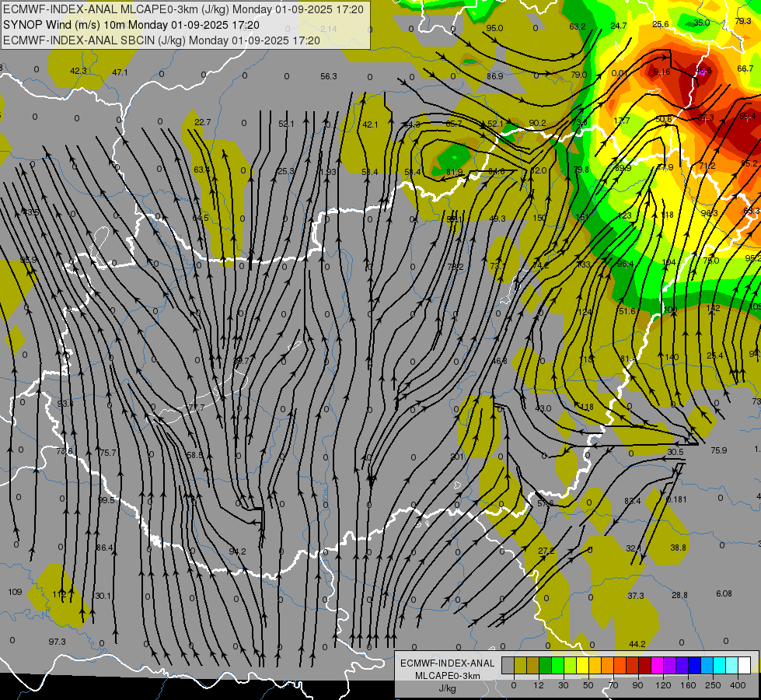The height and width of the screenshot is (700, 761).
Task: Click the map value 9.16
Action: [x=662, y=72]
